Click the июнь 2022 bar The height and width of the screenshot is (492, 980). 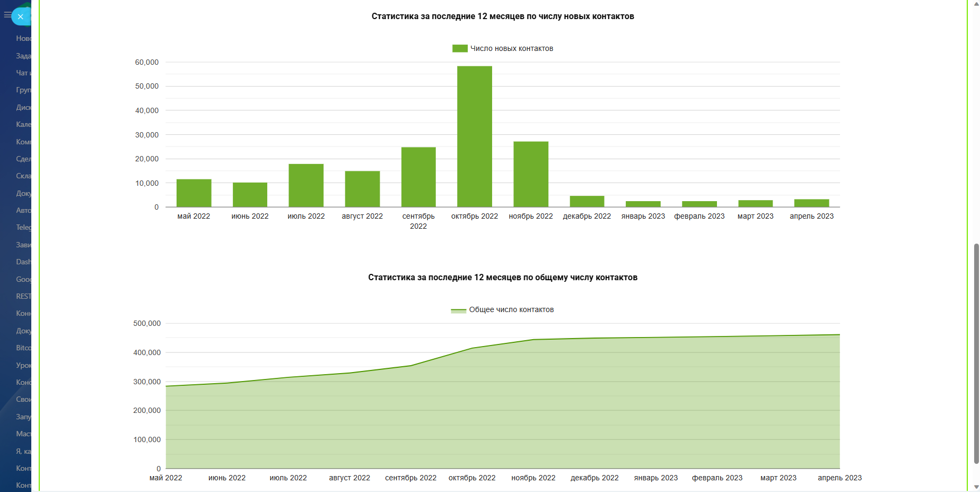point(250,195)
